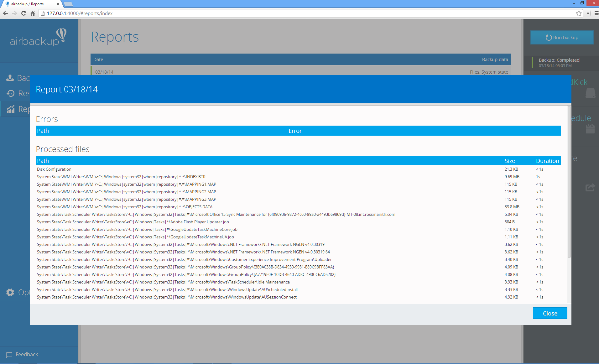Screen dimensions: 599x364
Task: Select the Customer Experience Improvement Program\Uploader row
Action: point(298,259)
